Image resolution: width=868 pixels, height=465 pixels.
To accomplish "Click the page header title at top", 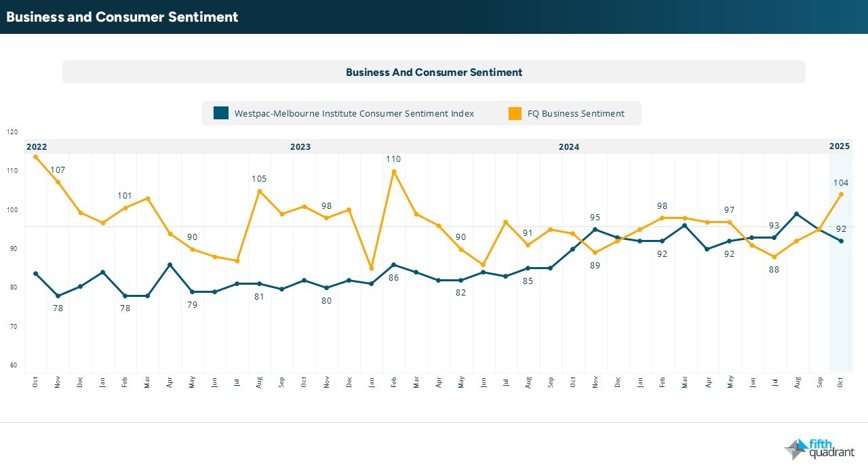I will coord(123,17).
